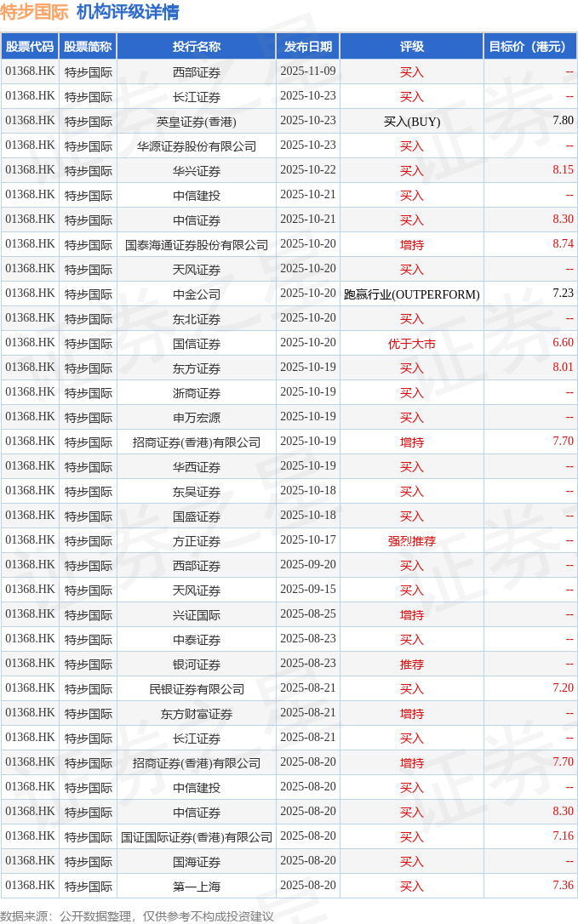Click 中泰证券 broker name
The height and width of the screenshot is (924, 578).
pyautogui.click(x=197, y=640)
